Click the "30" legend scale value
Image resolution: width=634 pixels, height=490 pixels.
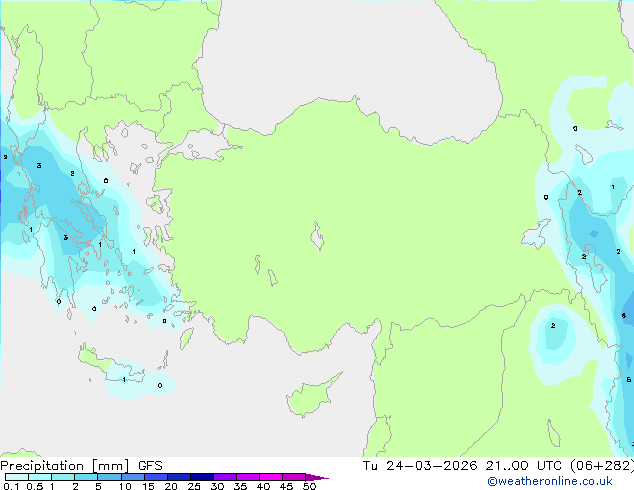click(x=217, y=486)
